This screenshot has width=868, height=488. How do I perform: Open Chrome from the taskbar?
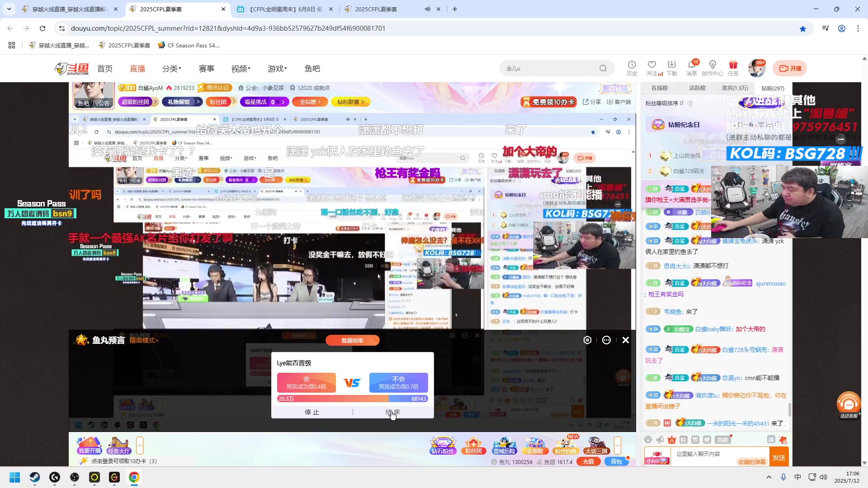pos(134,477)
